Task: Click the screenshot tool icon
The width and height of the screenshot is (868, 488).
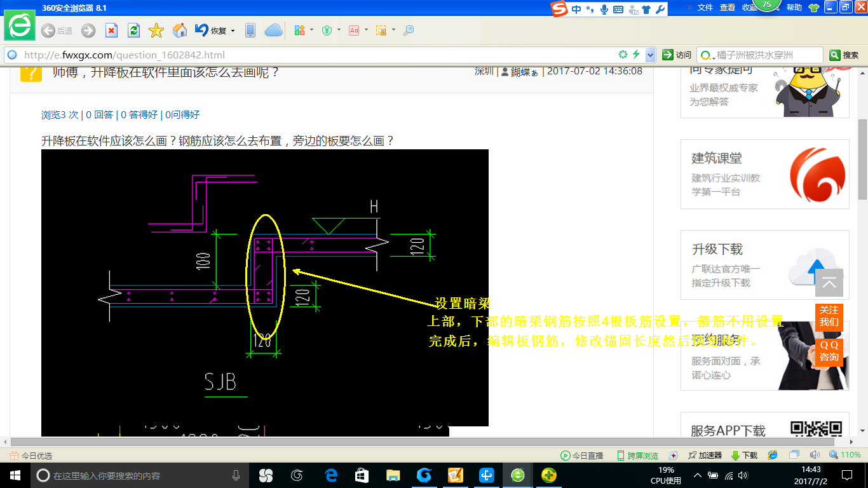Action: coord(381,30)
